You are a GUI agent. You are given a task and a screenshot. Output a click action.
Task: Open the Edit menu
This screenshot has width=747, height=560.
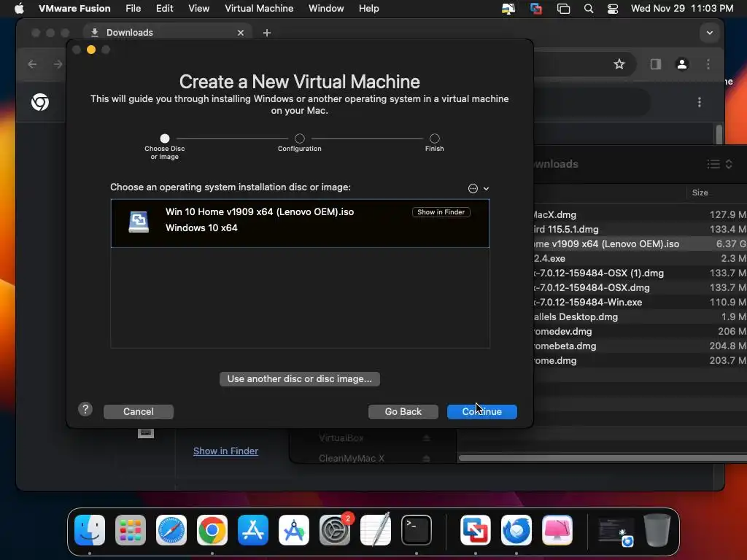164,9
